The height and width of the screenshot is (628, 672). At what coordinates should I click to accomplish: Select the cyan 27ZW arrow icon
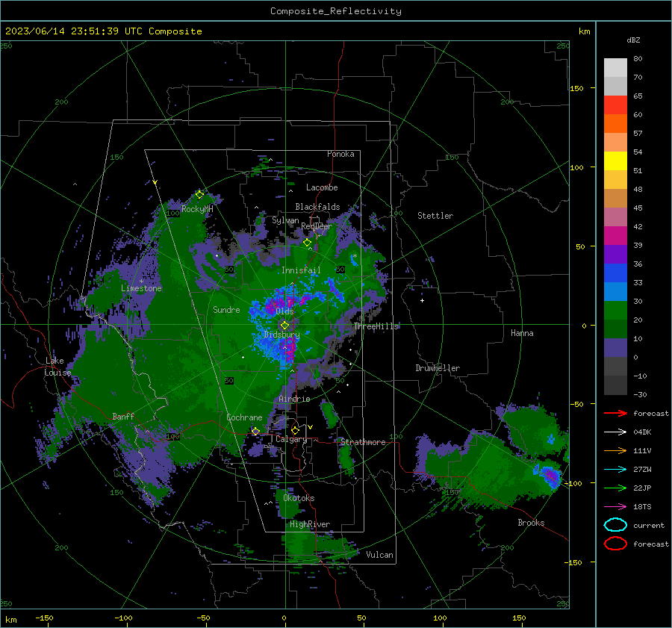pos(615,469)
